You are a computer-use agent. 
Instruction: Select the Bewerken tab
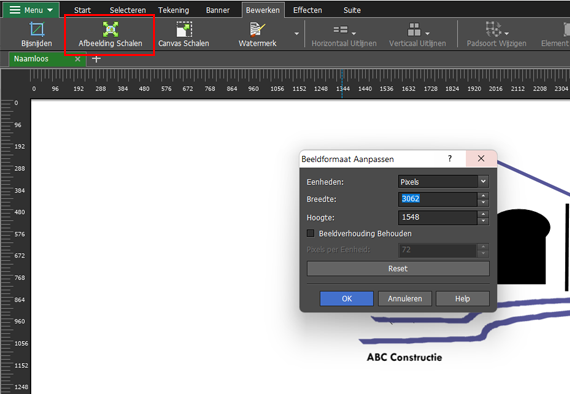(263, 10)
